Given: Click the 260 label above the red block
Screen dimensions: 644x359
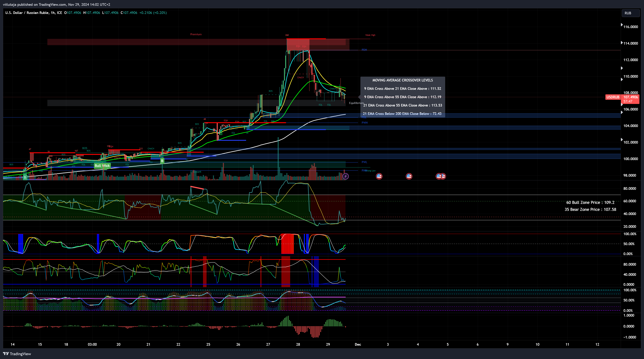Looking at the screenshot, I should click(287, 35).
